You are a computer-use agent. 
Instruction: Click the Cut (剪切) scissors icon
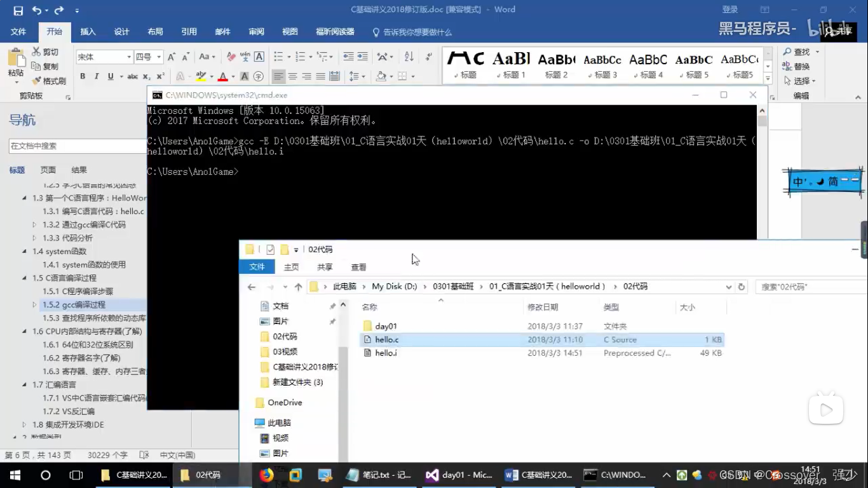coord(36,51)
